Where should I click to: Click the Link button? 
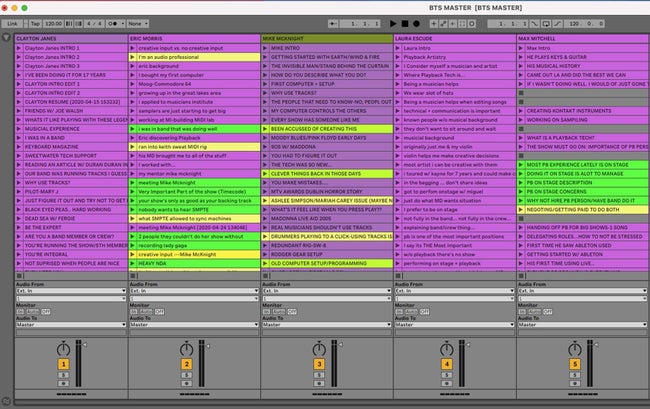point(12,24)
